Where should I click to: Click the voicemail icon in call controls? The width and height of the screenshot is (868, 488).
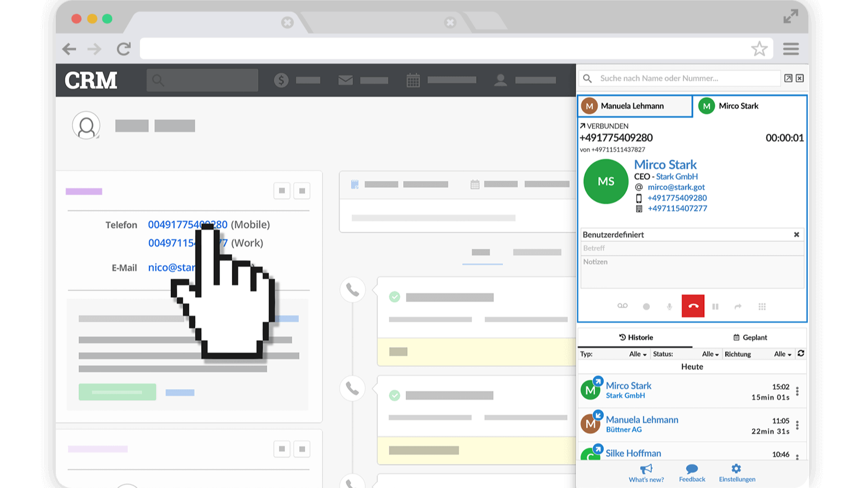pyautogui.click(x=622, y=306)
